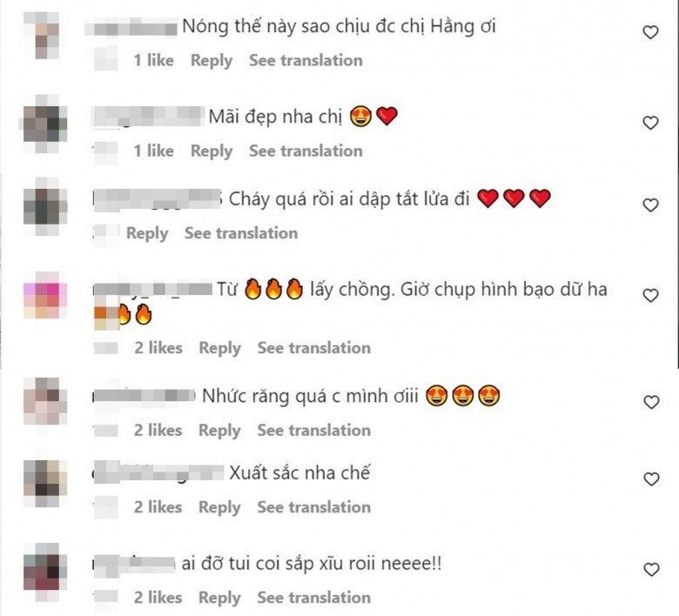
Task: See translation of 'ai đỡ tui' comment
Action: point(314,598)
